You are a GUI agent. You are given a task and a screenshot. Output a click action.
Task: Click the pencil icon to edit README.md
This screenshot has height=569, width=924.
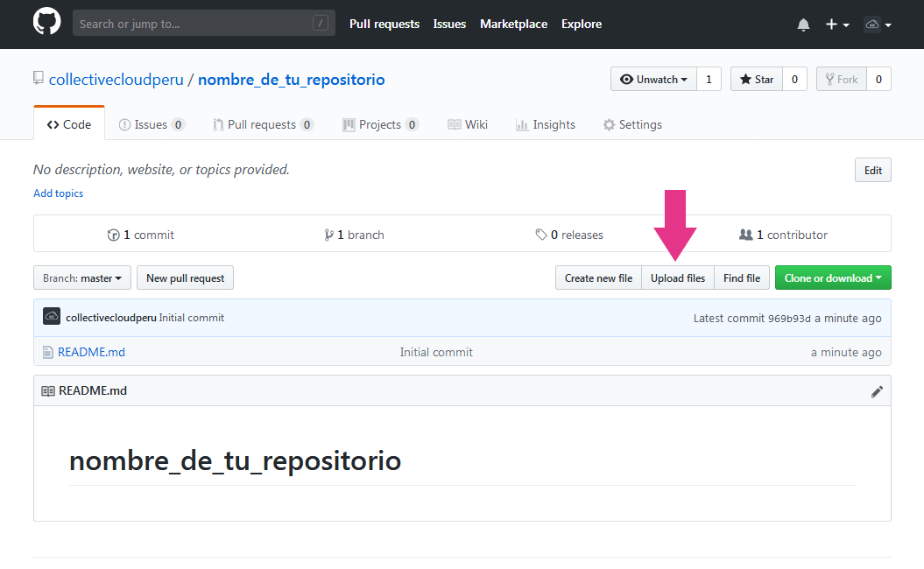coord(877,391)
